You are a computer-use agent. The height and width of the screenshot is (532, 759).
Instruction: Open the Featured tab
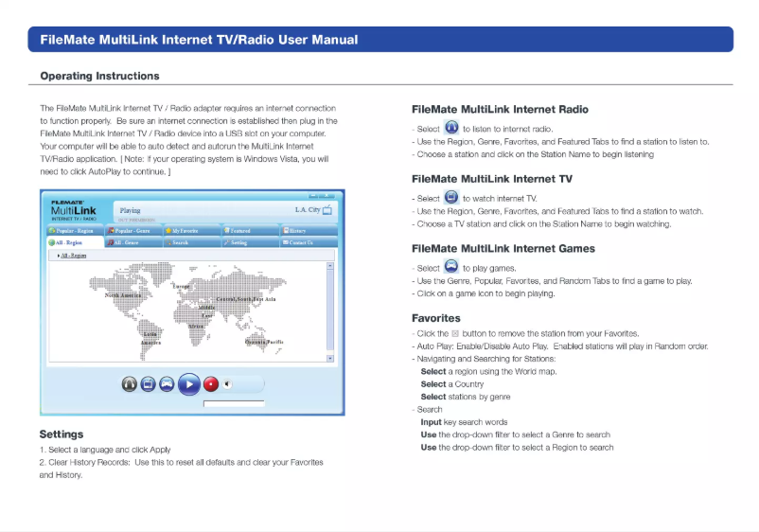[250, 231]
